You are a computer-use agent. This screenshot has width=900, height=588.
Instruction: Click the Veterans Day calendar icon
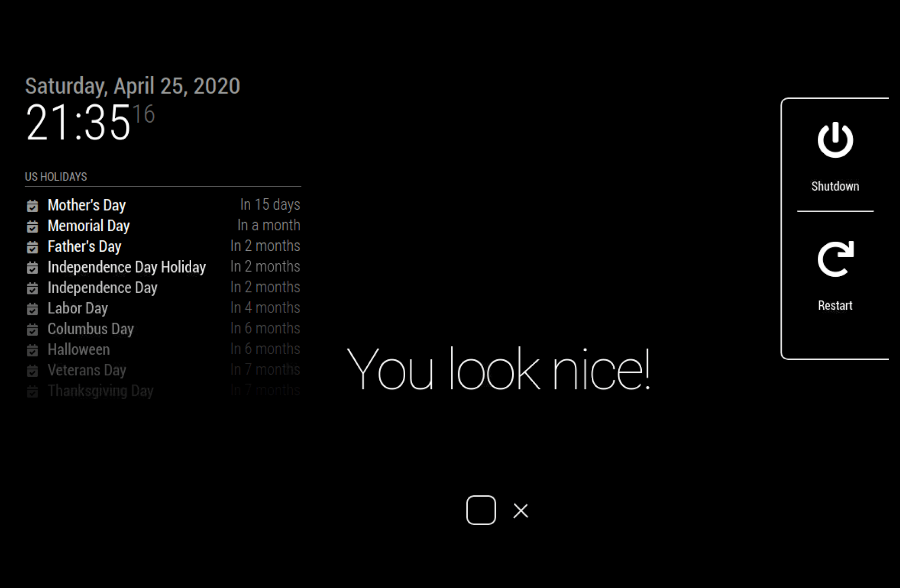pos(32,369)
